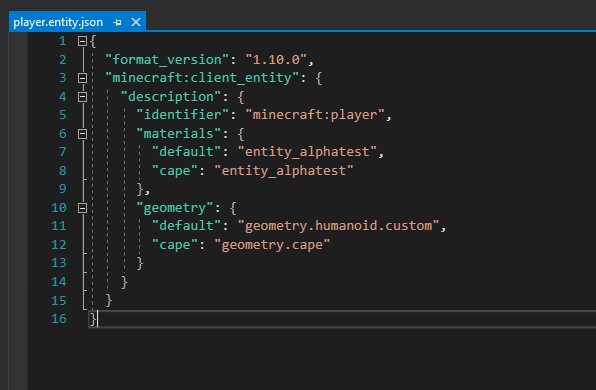
Task: Place cursor in the "format_version" key
Action: point(167,60)
